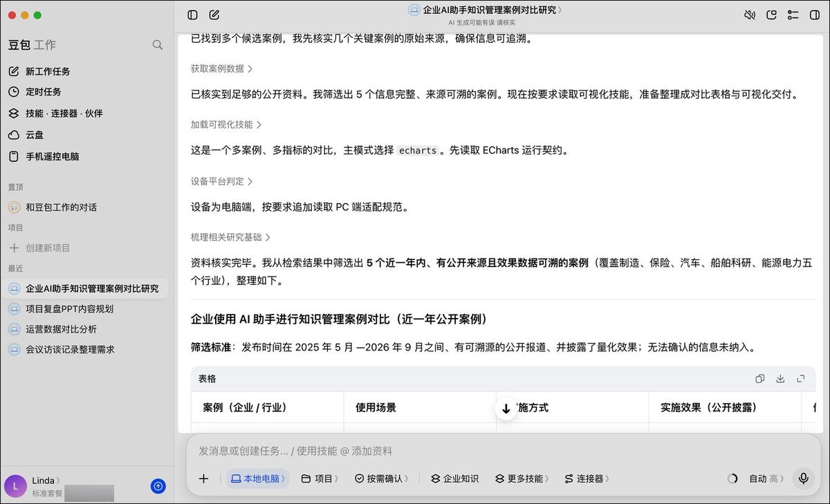Copy the table with the copy icon
The width and height of the screenshot is (830, 504).
point(760,379)
